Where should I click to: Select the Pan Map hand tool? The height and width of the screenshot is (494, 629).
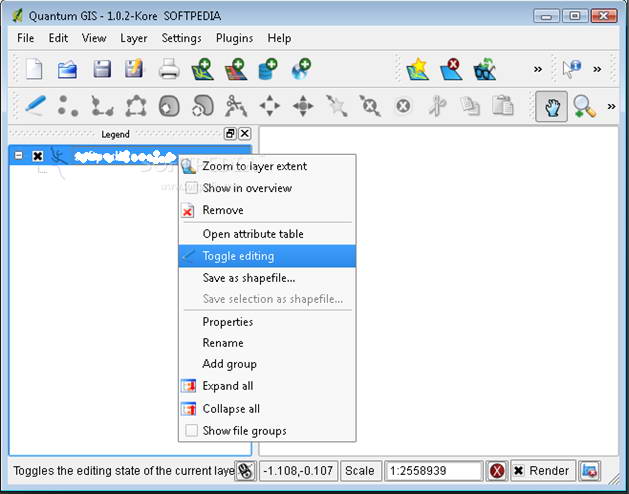[x=551, y=105]
